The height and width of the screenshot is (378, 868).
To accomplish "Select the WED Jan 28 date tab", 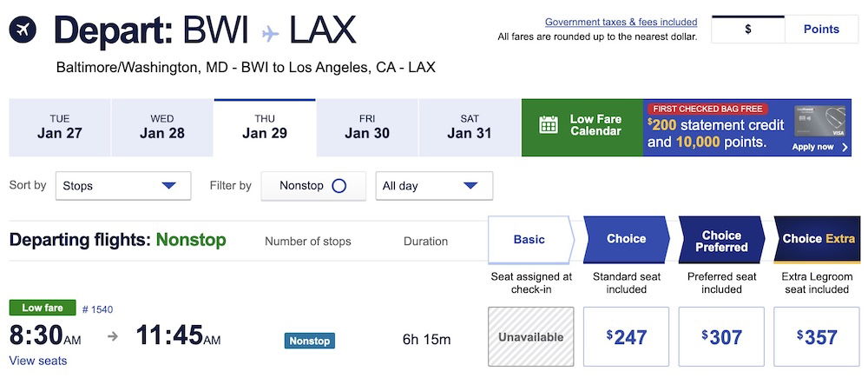I will [x=162, y=127].
